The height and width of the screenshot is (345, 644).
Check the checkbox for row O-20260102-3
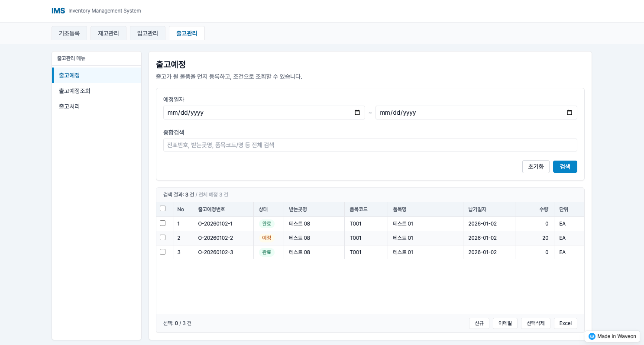click(x=162, y=251)
